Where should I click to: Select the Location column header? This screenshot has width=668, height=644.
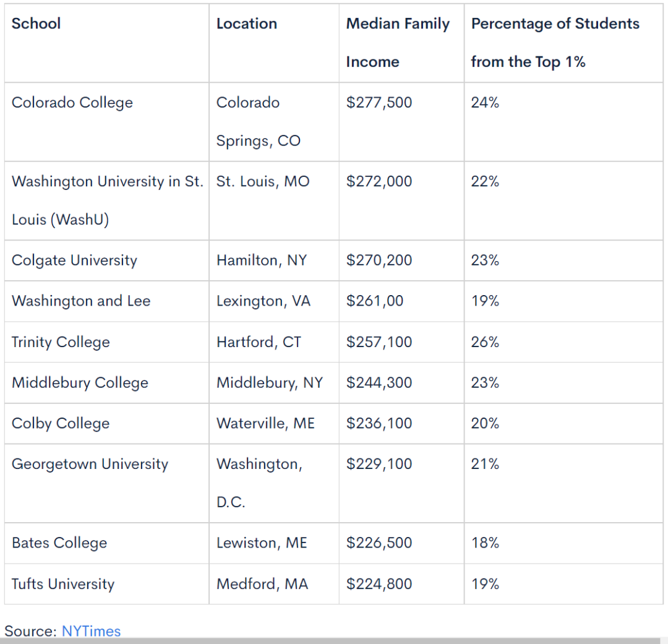point(246,24)
